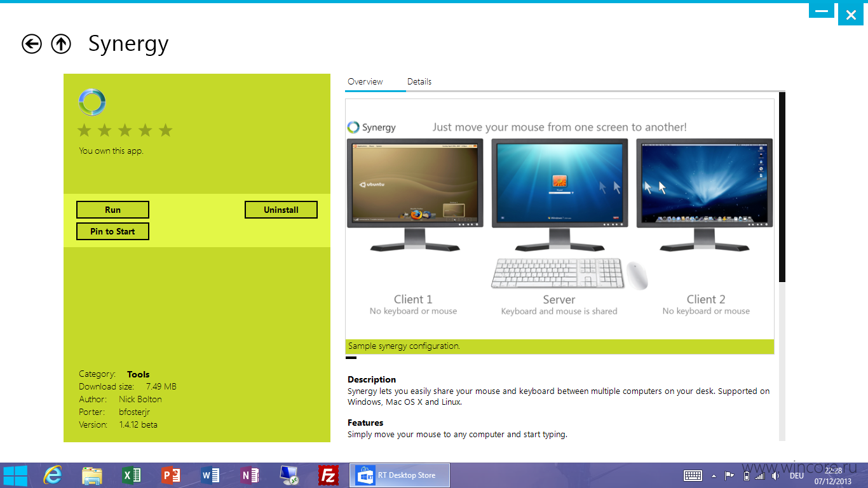Click the Features heading
This screenshot has width=868, height=488.
365,423
